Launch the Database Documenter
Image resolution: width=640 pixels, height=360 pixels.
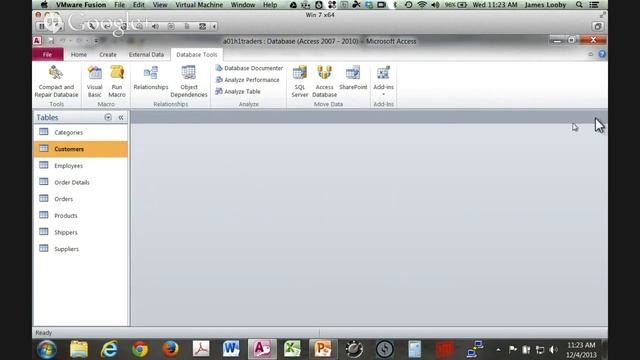[x=249, y=68]
